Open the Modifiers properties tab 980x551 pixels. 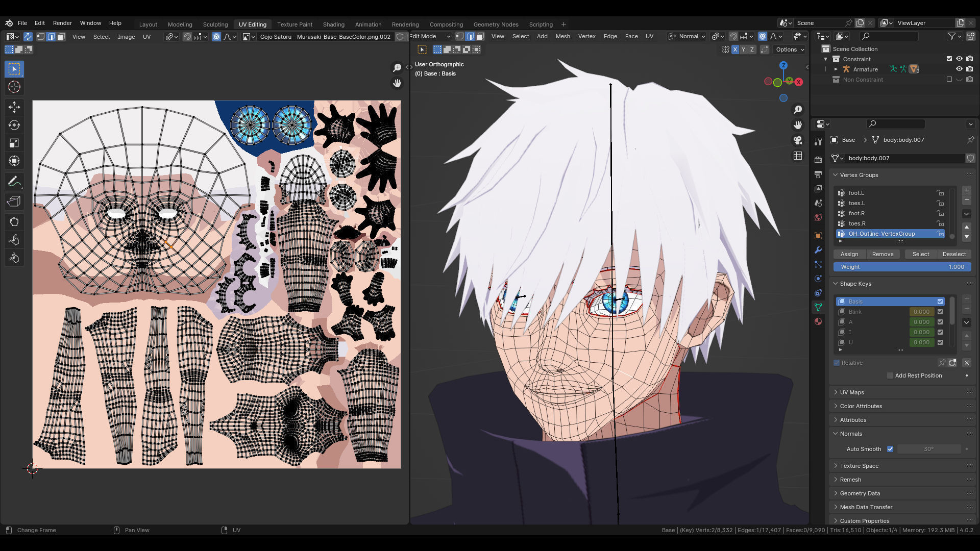click(x=818, y=250)
